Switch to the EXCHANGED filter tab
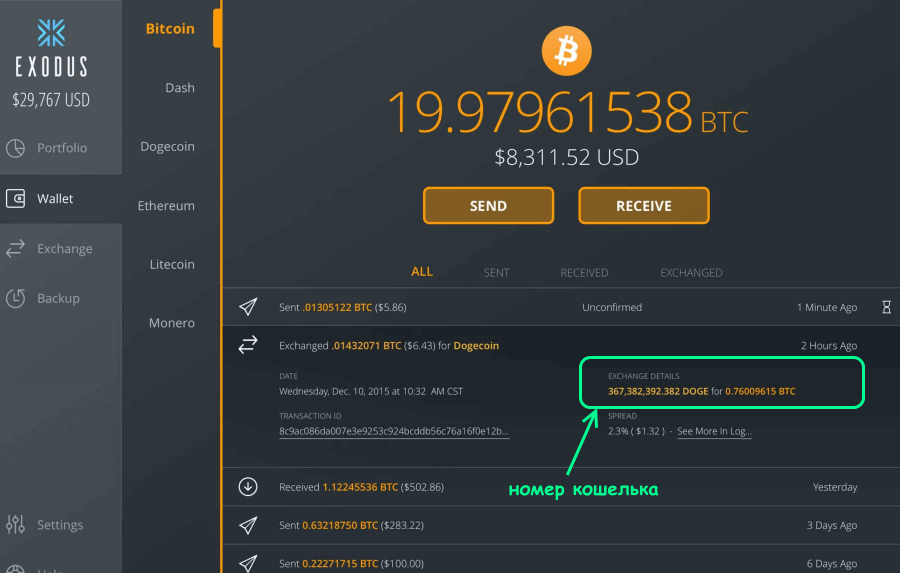 click(x=691, y=272)
